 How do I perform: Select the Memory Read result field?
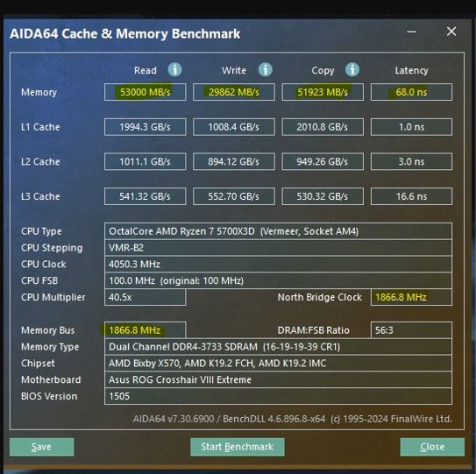click(146, 92)
